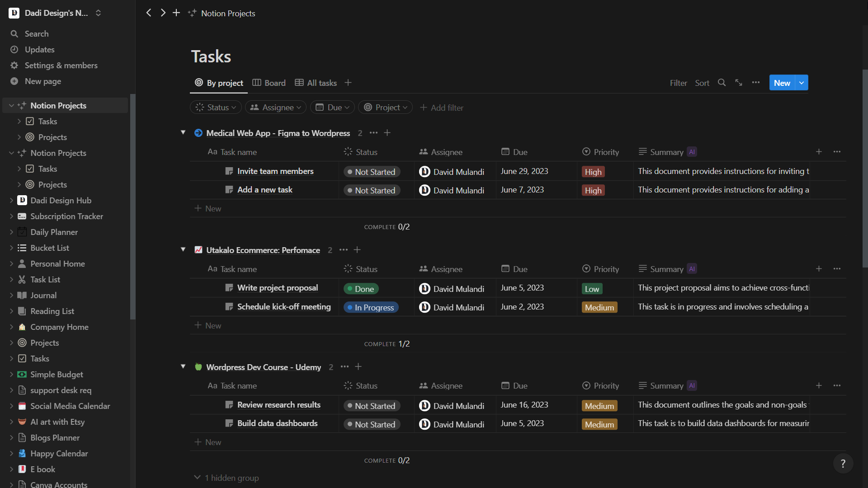
Task: Go back with the left arrow
Action: [x=149, y=13]
